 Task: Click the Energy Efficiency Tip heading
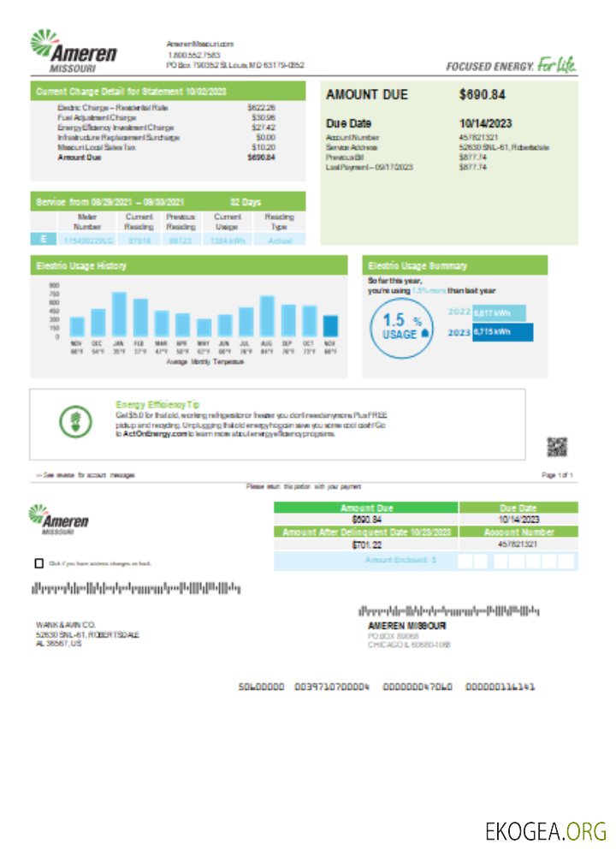157,404
